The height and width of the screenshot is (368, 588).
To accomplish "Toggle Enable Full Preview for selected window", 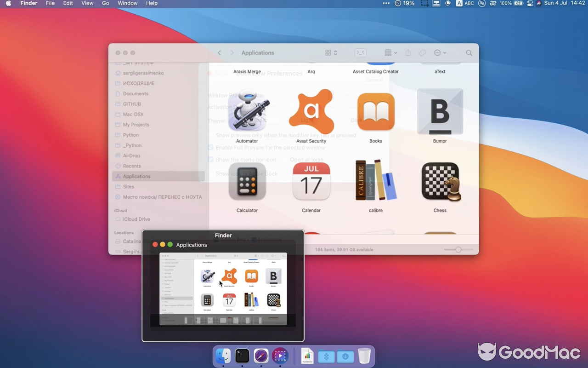I will click(x=210, y=147).
